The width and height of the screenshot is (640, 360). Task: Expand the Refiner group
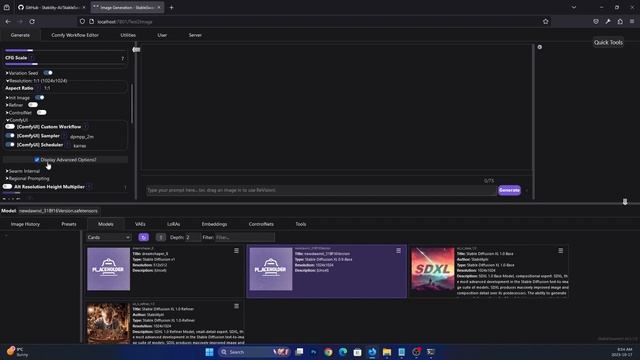(x=15, y=105)
